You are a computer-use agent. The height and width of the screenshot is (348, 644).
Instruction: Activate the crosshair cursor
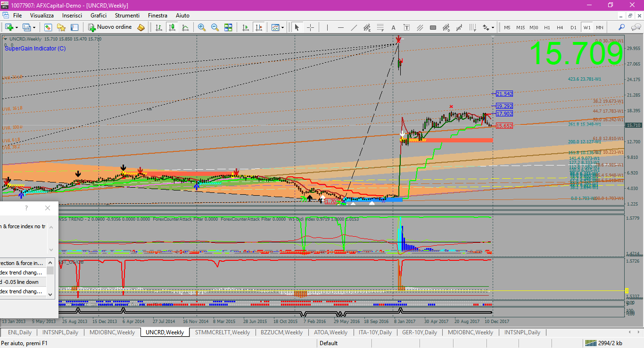310,27
